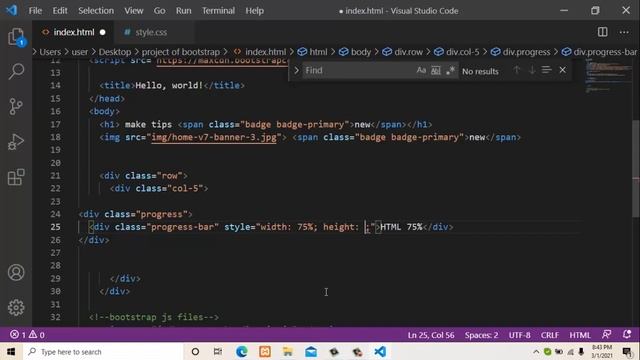Open the Go menu
The width and height of the screenshot is (640, 360).
coord(159,11)
